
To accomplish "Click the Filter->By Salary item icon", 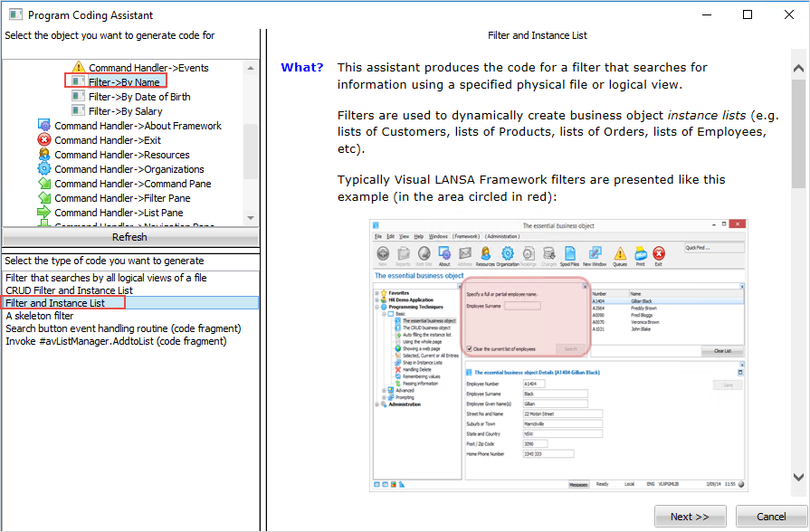I will point(78,110).
